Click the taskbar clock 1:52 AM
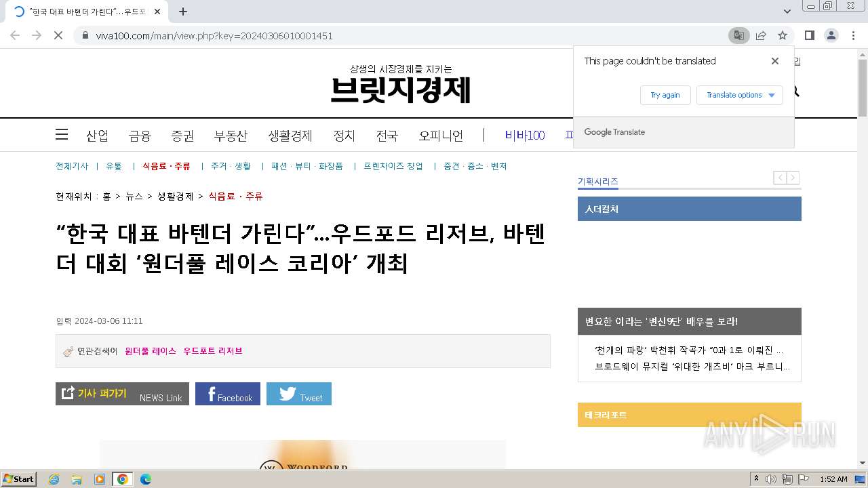The height and width of the screenshot is (488, 868). coord(833,479)
